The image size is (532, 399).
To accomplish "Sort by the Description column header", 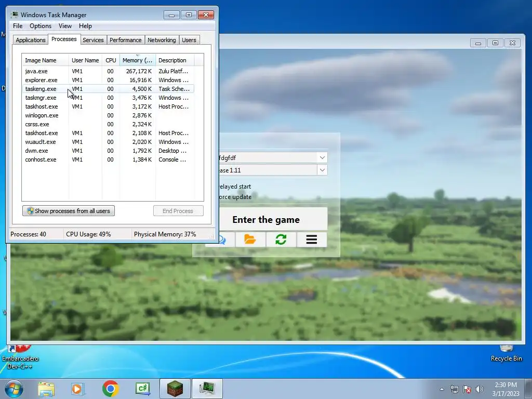I will tap(175, 60).
